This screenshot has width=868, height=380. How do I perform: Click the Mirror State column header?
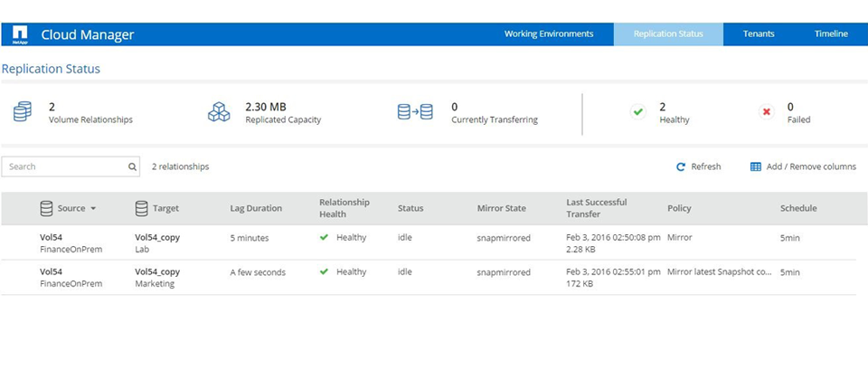[x=502, y=209]
